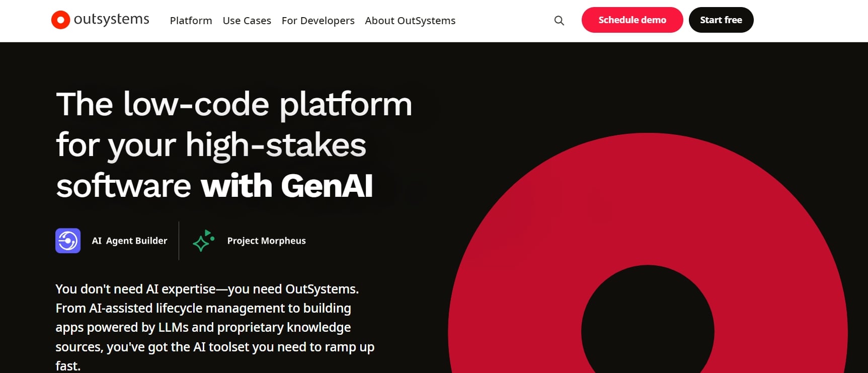Click the paragraph starting 'You don't need AI expertise'
The image size is (868, 373).
point(215,327)
